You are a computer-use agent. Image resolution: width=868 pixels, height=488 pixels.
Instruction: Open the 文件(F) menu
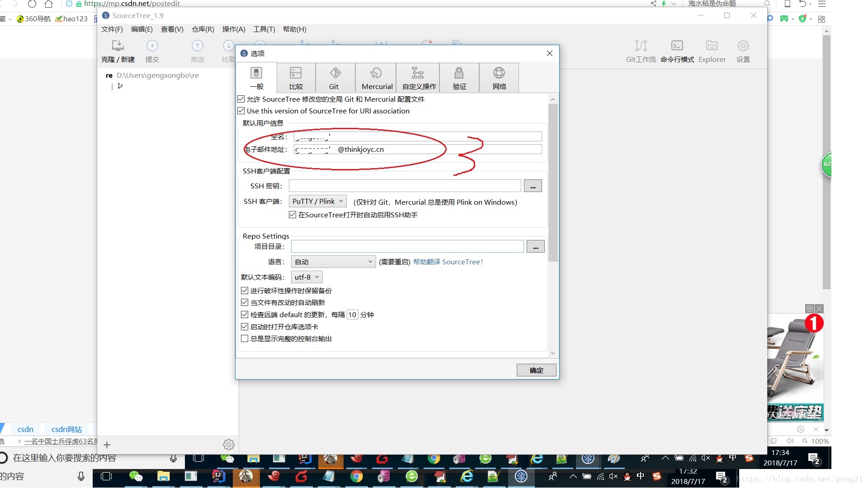(x=112, y=29)
